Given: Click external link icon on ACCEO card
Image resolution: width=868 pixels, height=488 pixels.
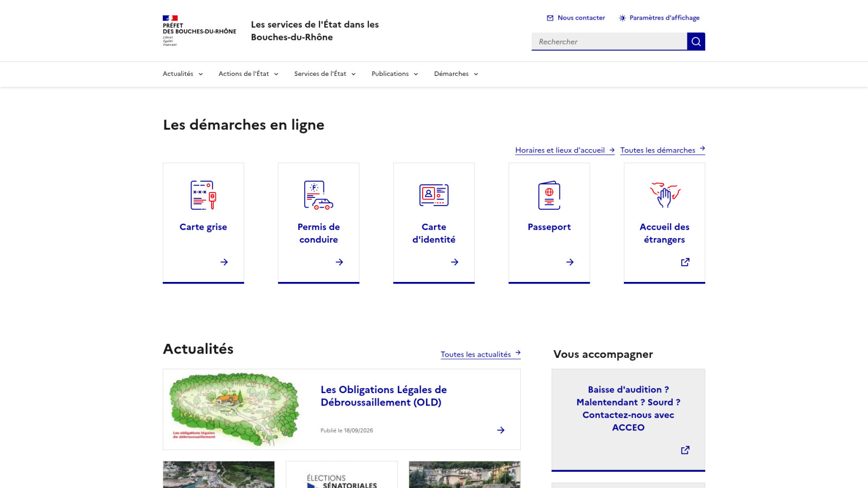Looking at the screenshot, I should (x=685, y=450).
